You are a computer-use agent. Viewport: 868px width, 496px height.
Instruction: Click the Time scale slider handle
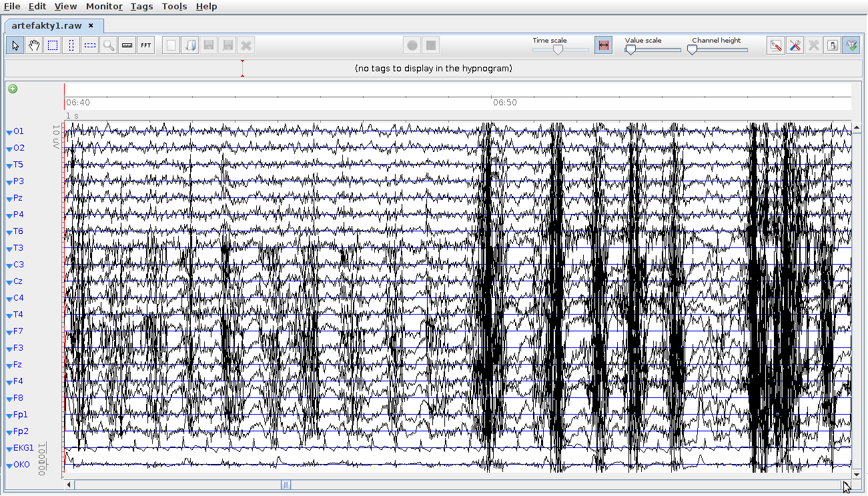coord(558,49)
